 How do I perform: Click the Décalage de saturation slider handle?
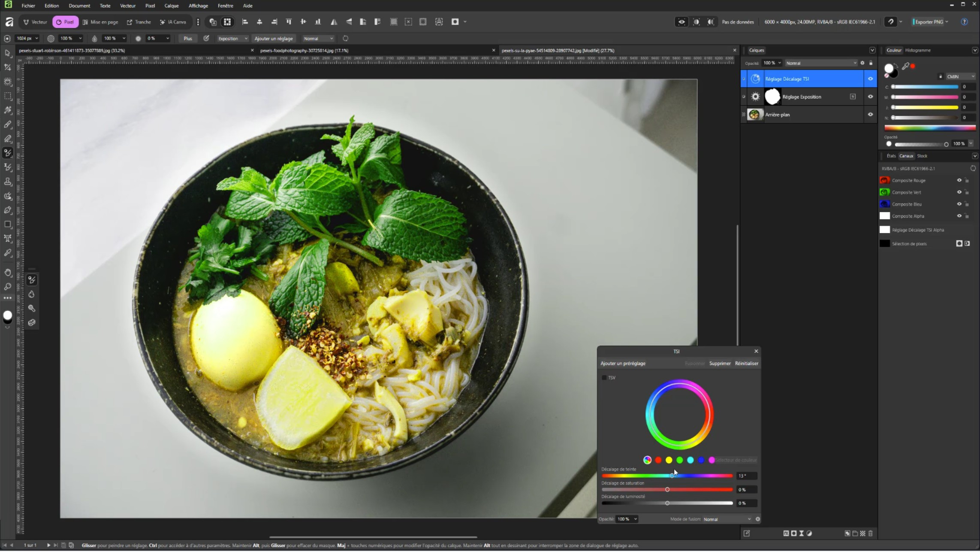point(667,490)
